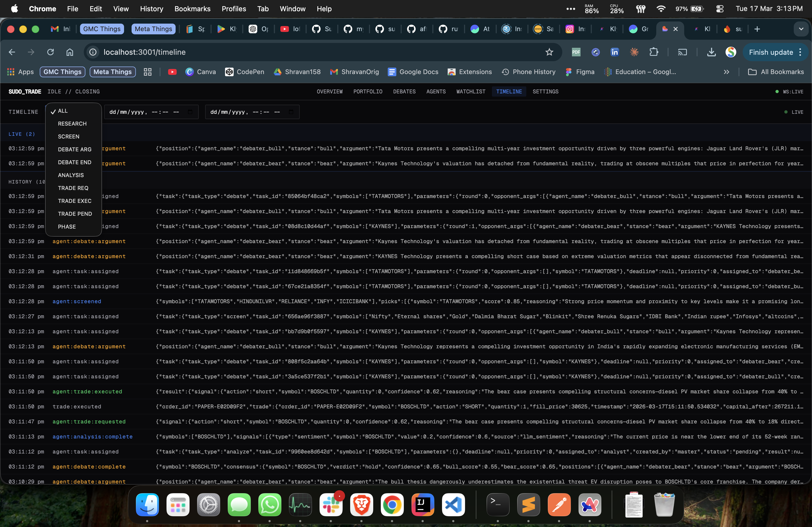Viewport: 812px width, 527px height.
Task: Open WhatsApp from the dock
Action: (270, 505)
